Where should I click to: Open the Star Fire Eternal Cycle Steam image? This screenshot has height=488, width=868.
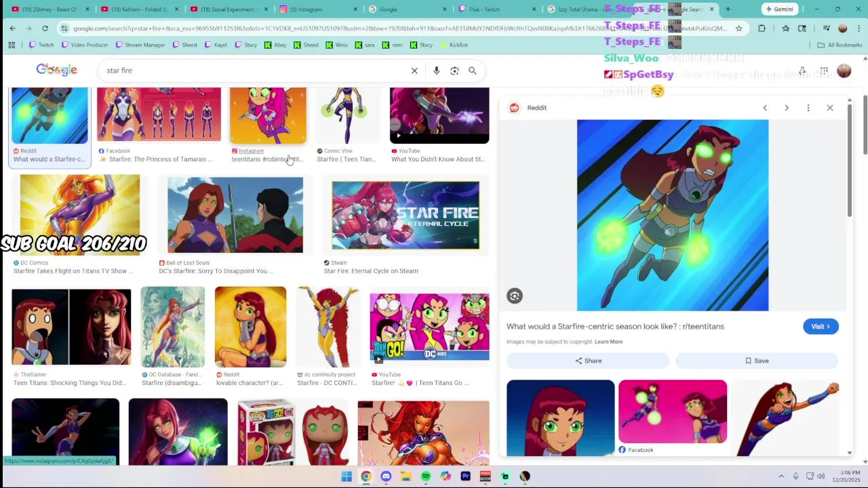(x=406, y=215)
